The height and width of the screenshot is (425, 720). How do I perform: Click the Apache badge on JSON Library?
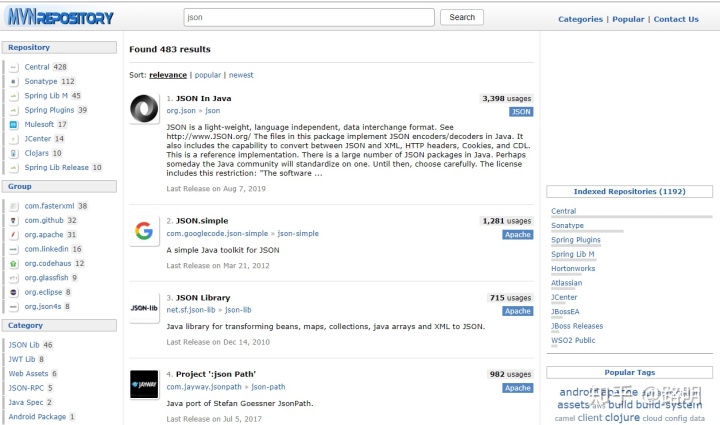coord(518,311)
